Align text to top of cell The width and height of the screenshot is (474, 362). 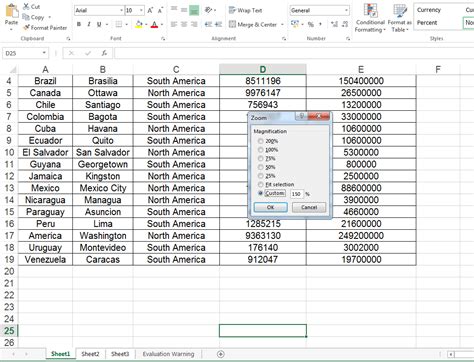[x=174, y=10]
